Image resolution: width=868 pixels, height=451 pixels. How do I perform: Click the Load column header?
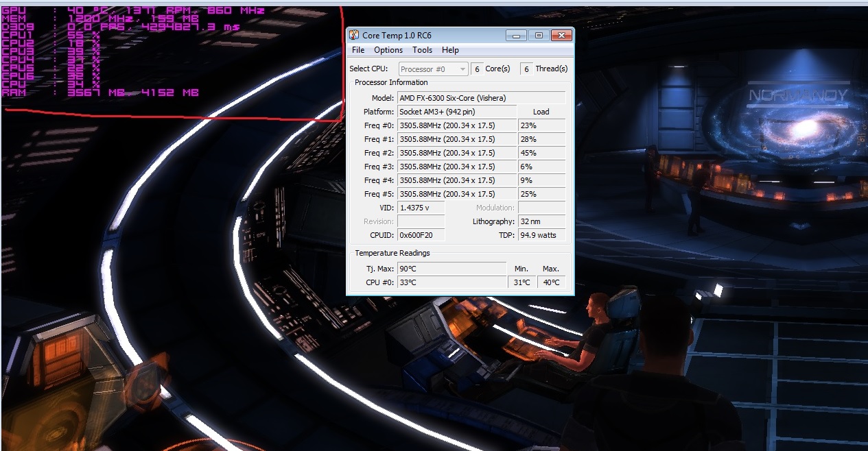click(541, 112)
